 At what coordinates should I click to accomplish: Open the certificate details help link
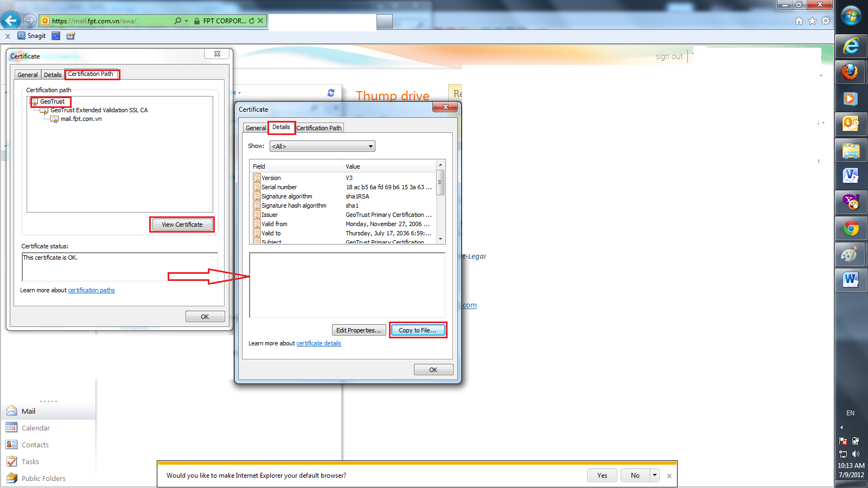tap(318, 343)
